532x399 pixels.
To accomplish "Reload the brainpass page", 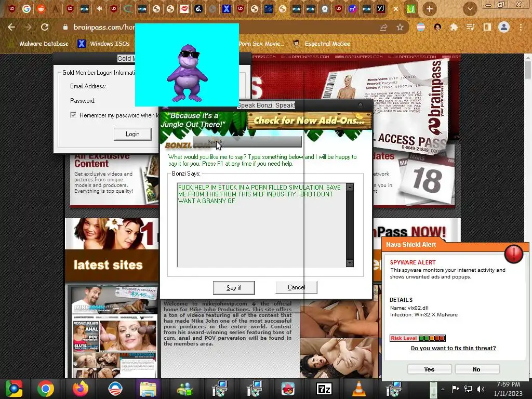I will pyautogui.click(x=45, y=27).
